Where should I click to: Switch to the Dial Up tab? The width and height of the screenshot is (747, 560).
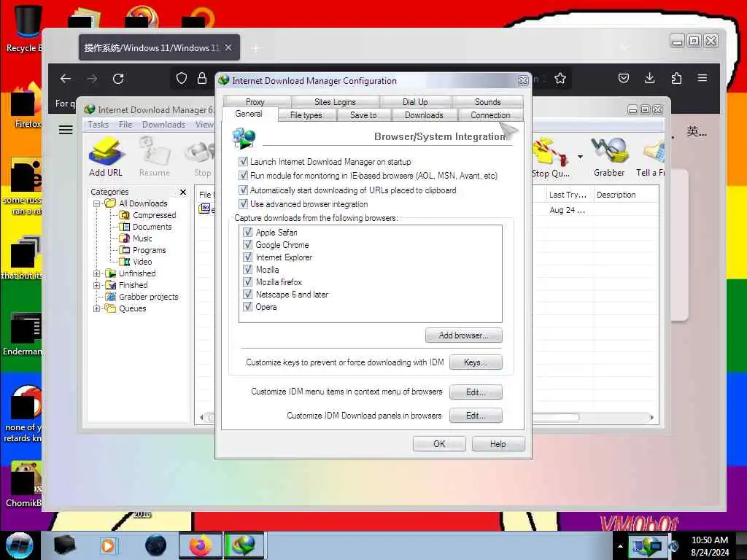click(415, 101)
